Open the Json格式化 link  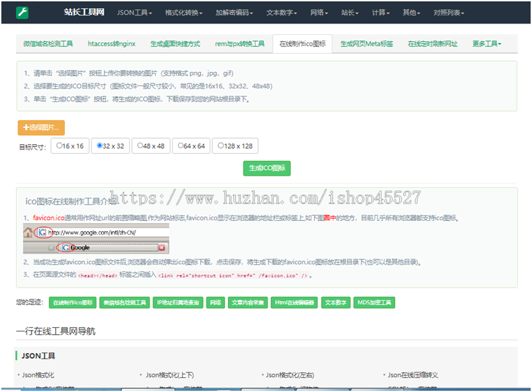[38, 375]
